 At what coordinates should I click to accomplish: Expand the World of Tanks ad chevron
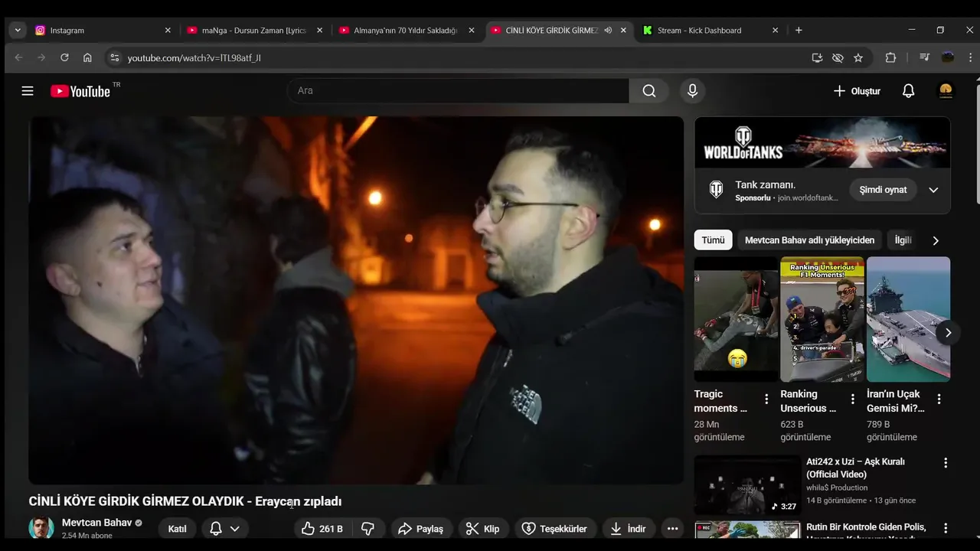click(x=933, y=190)
